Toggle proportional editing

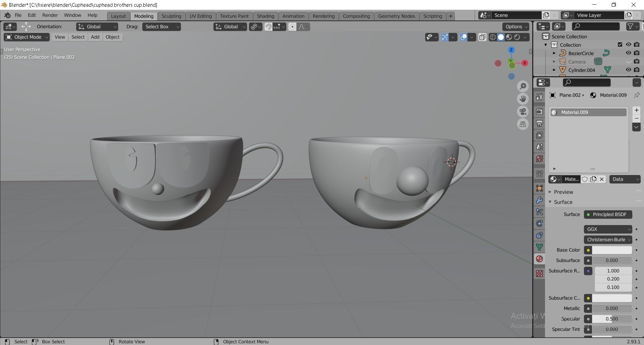292,27
